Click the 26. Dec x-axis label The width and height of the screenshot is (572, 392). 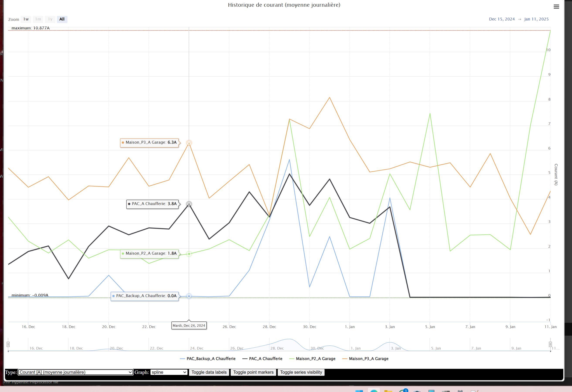tap(229, 327)
